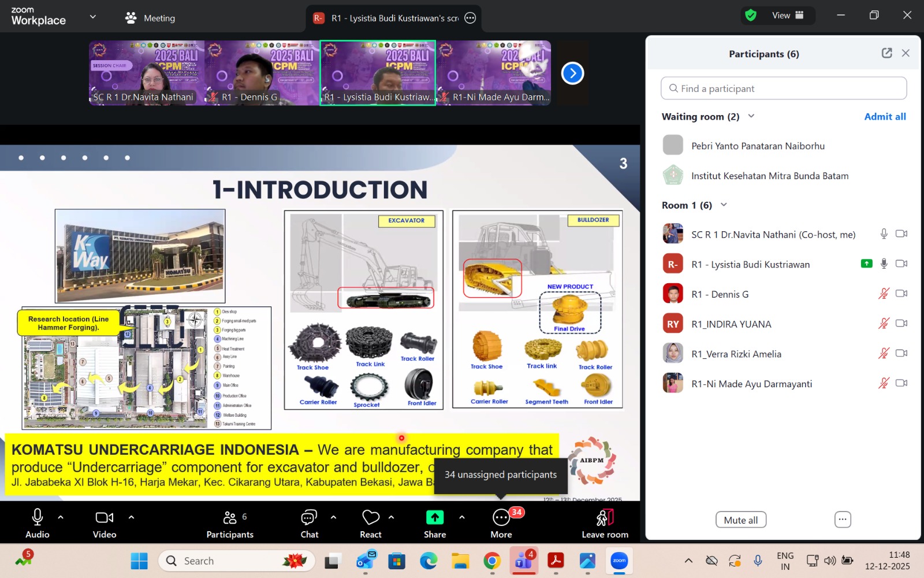Toggle microphone mute in Audio control
924x578 pixels.
[38, 517]
